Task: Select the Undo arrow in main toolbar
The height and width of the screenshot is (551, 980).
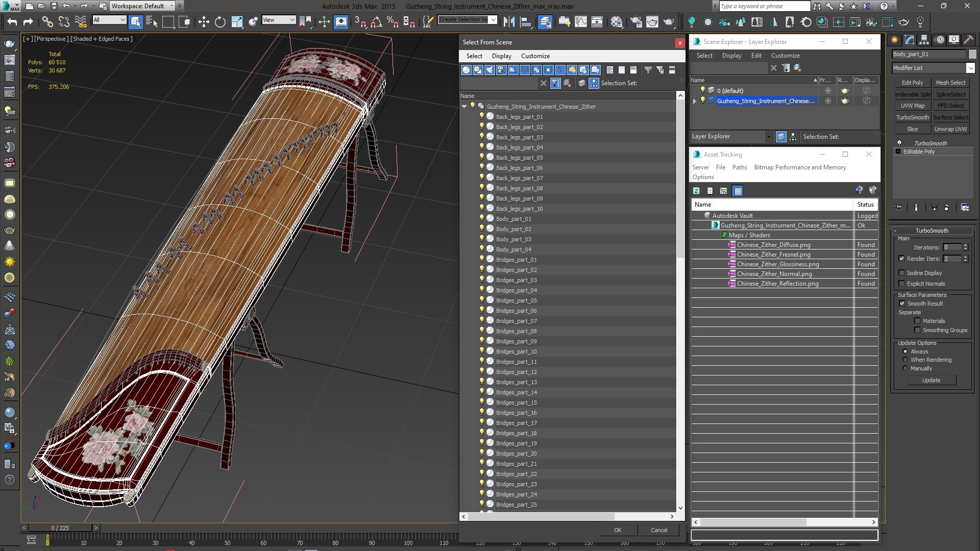Action: [x=12, y=21]
